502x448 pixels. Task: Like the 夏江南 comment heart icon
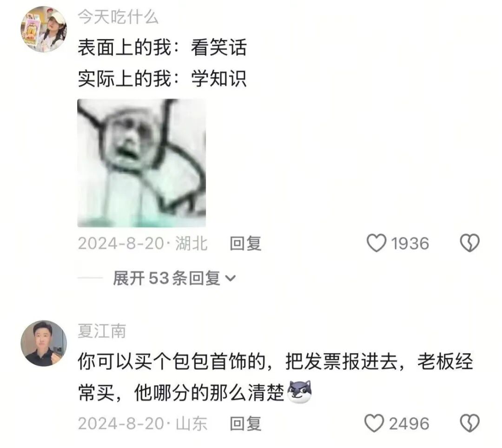pos(374,423)
